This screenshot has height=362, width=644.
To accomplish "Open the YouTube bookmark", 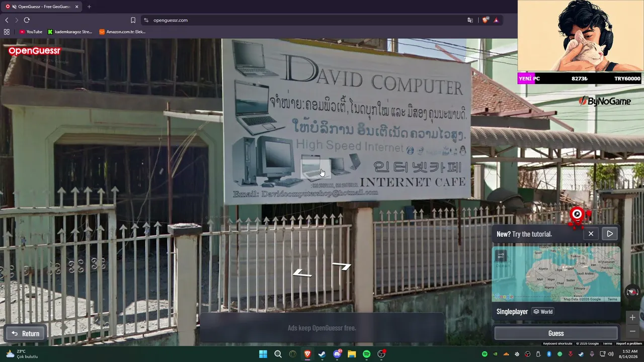I will [x=31, y=32].
